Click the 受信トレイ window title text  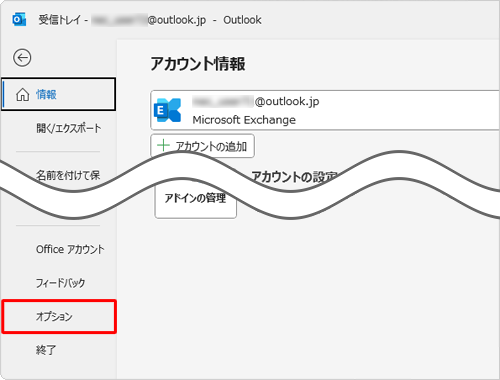tap(59, 20)
